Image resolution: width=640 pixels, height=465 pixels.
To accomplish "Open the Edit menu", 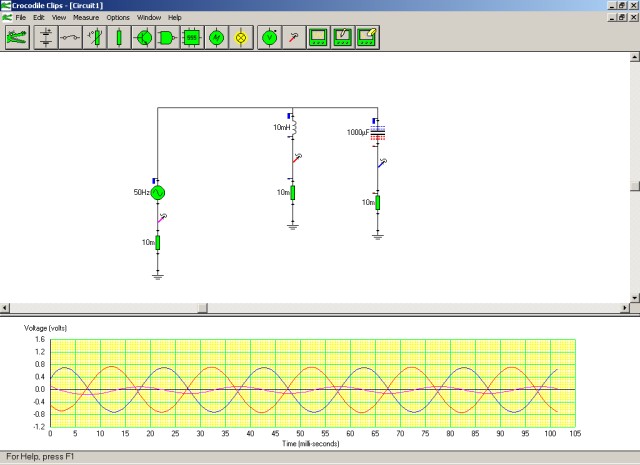I will pyautogui.click(x=39, y=18).
